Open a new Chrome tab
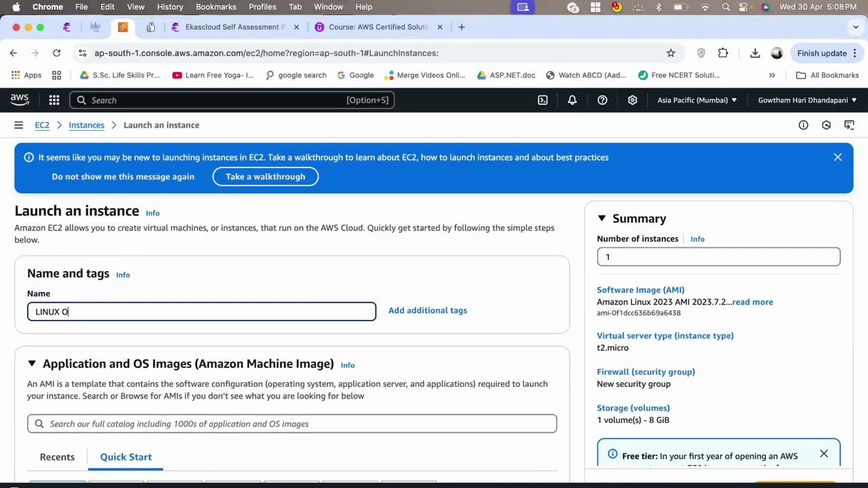 [462, 27]
